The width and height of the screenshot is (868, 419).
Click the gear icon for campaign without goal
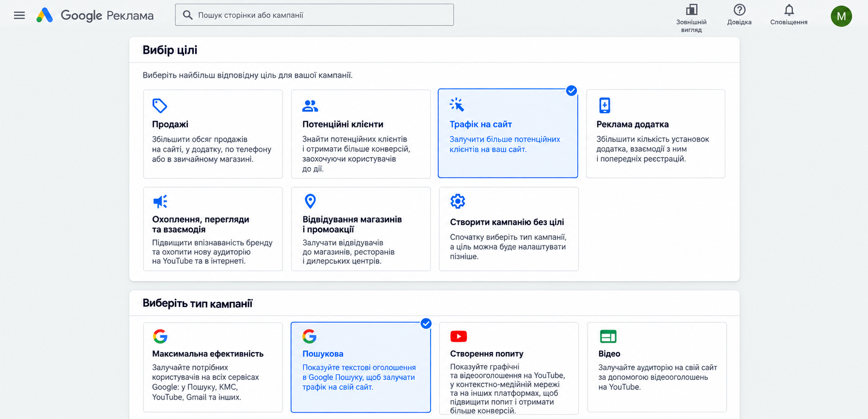pyautogui.click(x=458, y=201)
